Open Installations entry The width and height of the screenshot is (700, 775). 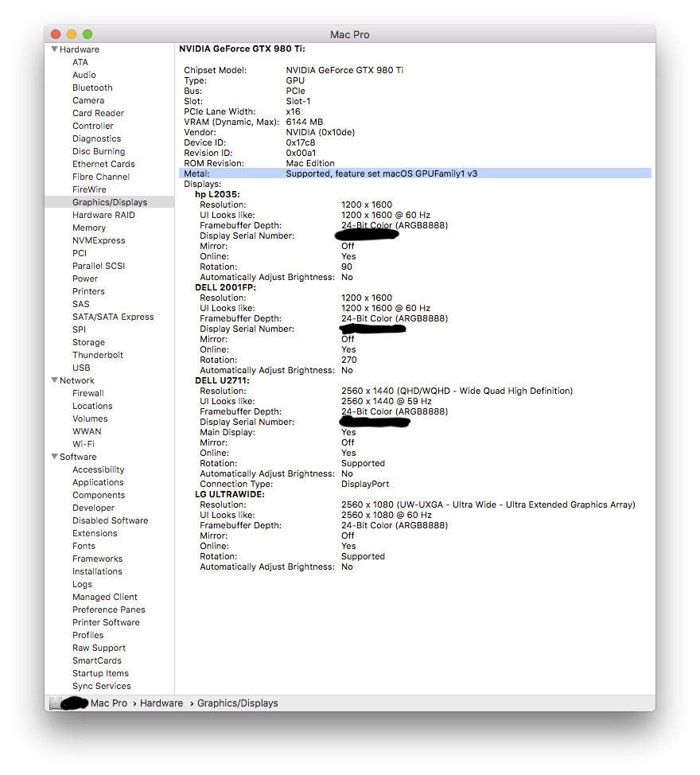pos(97,571)
